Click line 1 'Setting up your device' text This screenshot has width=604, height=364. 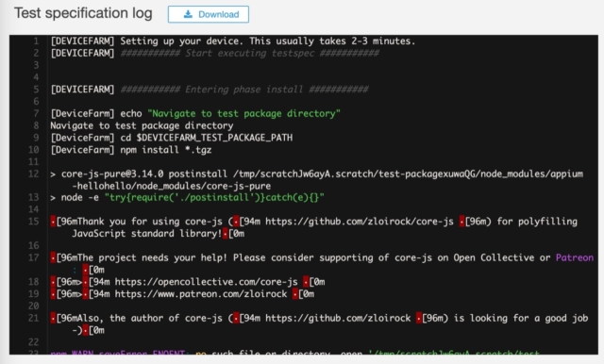click(268, 41)
